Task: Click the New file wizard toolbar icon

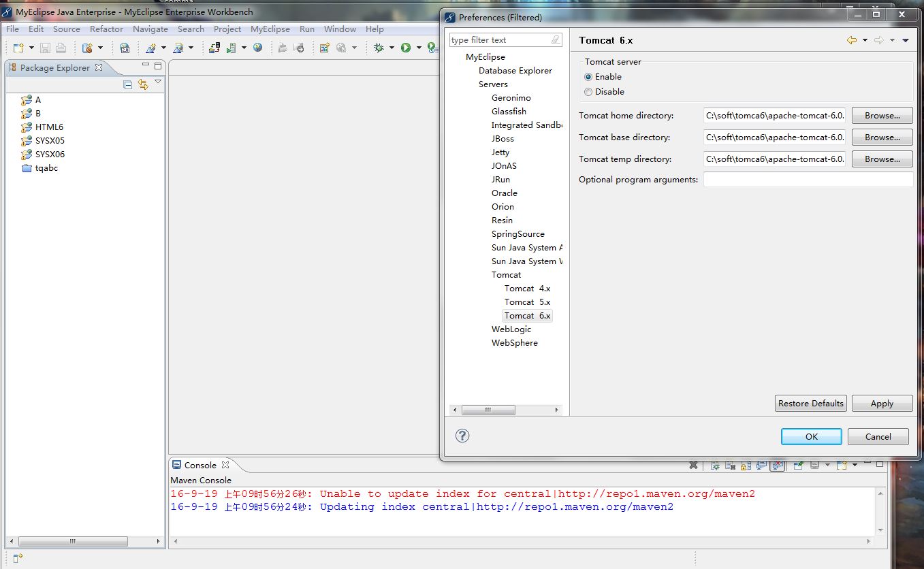Action: pyautogui.click(x=18, y=48)
